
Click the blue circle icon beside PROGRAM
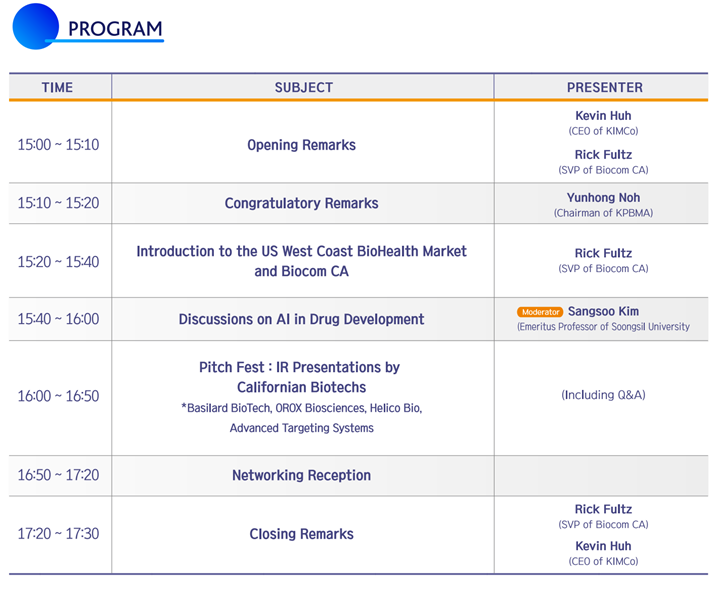tap(36, 26)
